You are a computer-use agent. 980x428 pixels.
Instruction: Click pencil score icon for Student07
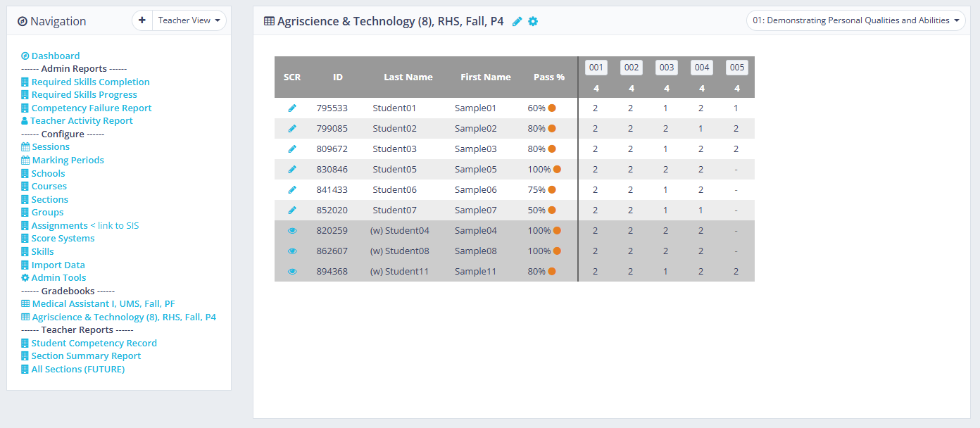[292, 210]
